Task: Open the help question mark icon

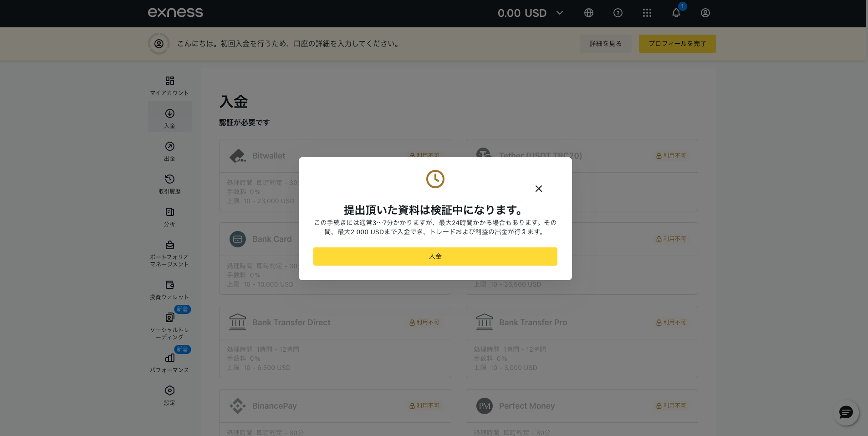Action: point(618,13)
